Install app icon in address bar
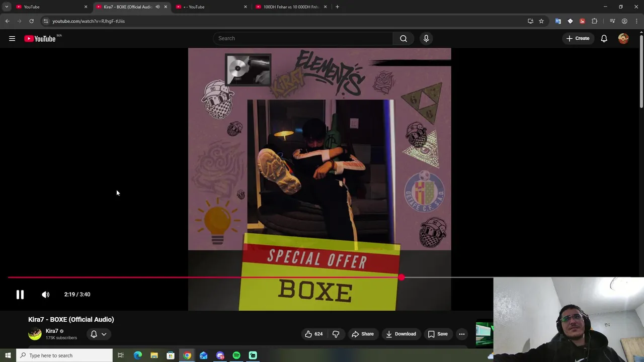This screenshot has width=644, height=362. (x=530, y=21)
